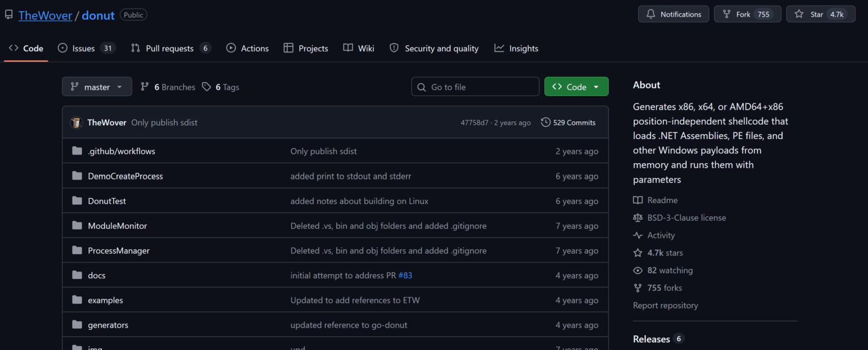Open commit 'updated reference to go-donut'

(x=349, y=325)
